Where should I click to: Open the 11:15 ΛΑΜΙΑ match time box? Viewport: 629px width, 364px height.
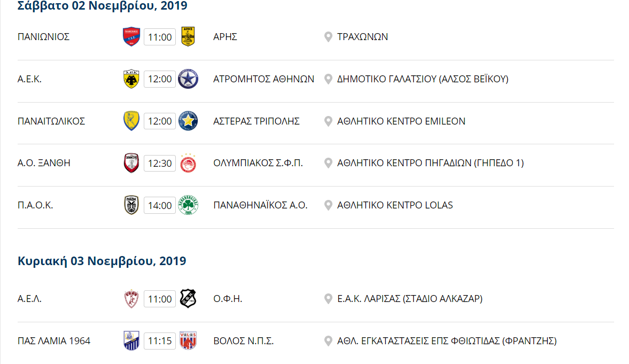[x=160, y=340]
